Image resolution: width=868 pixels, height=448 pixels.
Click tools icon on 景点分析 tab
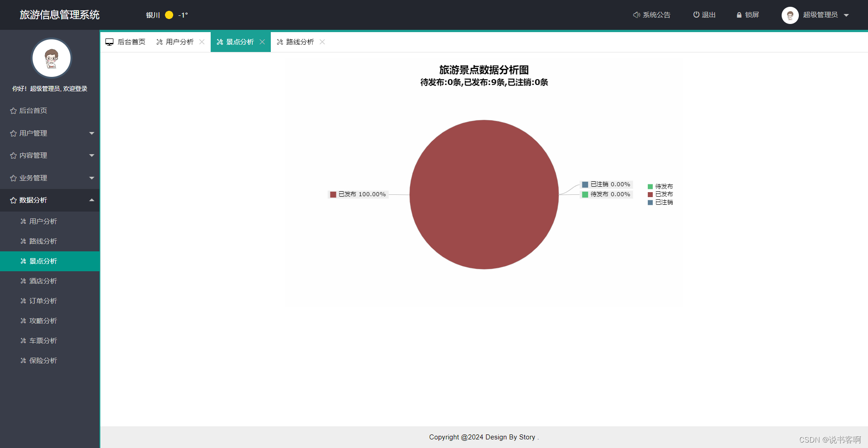pyautogui.click(x=220, y=42)
